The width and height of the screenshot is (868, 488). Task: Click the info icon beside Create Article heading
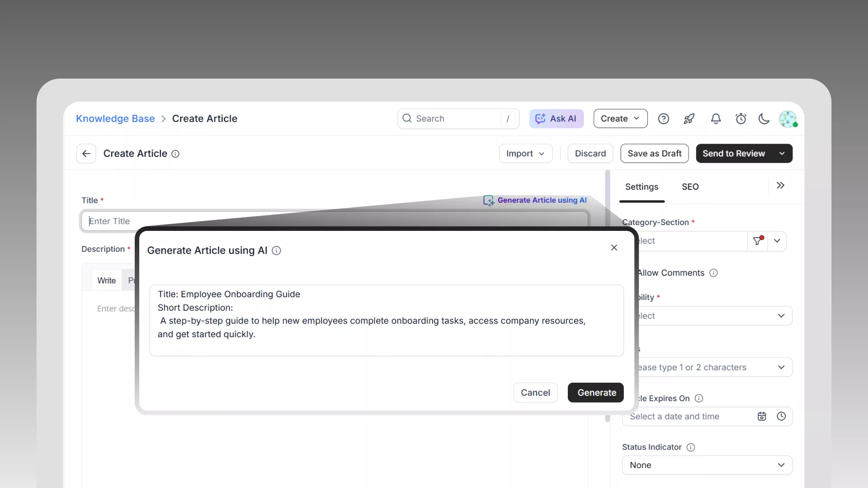[x=175, y=154]
